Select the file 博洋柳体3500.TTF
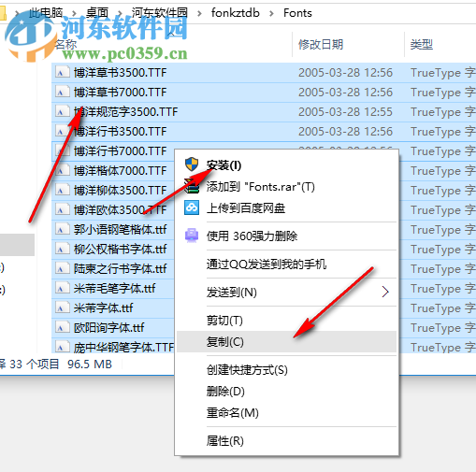Image resolution: width=476 pixels, height=472 pixels. 120,191
